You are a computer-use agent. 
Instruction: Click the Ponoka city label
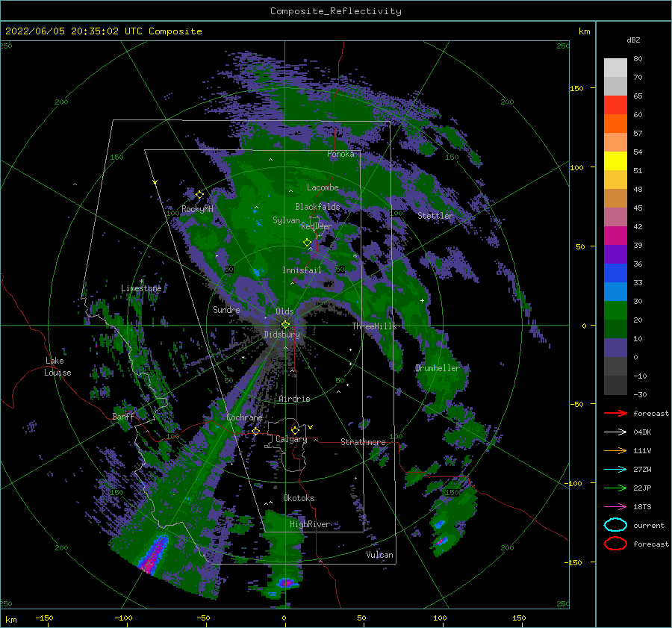click(x=340, y=154)
